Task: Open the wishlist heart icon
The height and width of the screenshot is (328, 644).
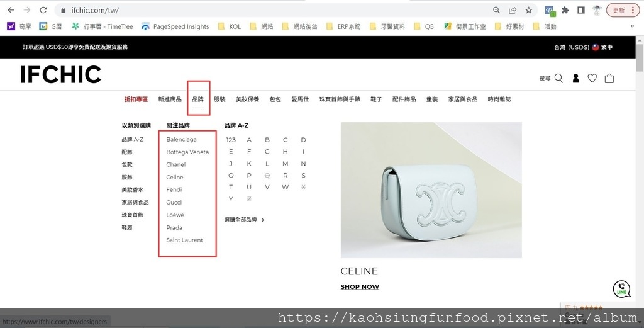Action: [x=592, y=78]
